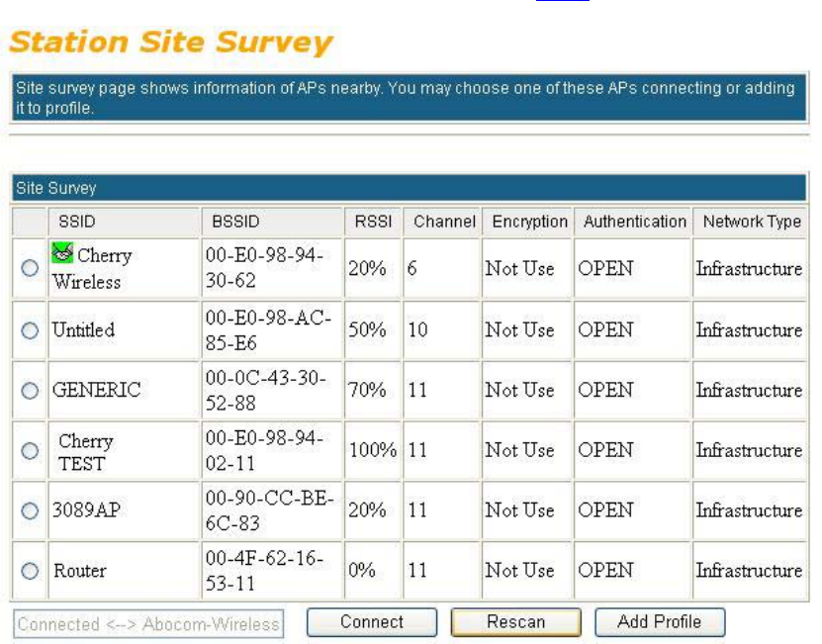This screenshot has width=822, height=644.
Task: Click Infrastructure in the 3089AP row
Action: point(749,510)
